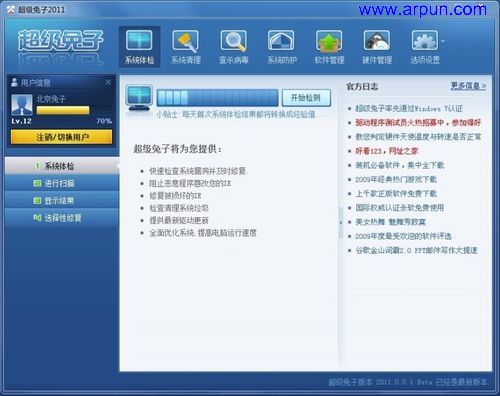
Task: Open the red 好看123 网址之家 link
Action: point(387,151)
